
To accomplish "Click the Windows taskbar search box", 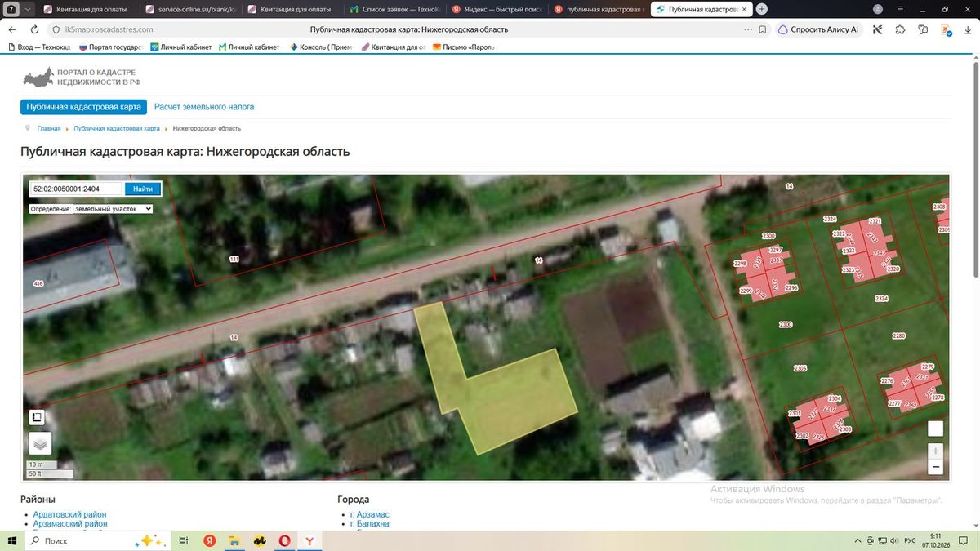I will [x=98, y=541].
